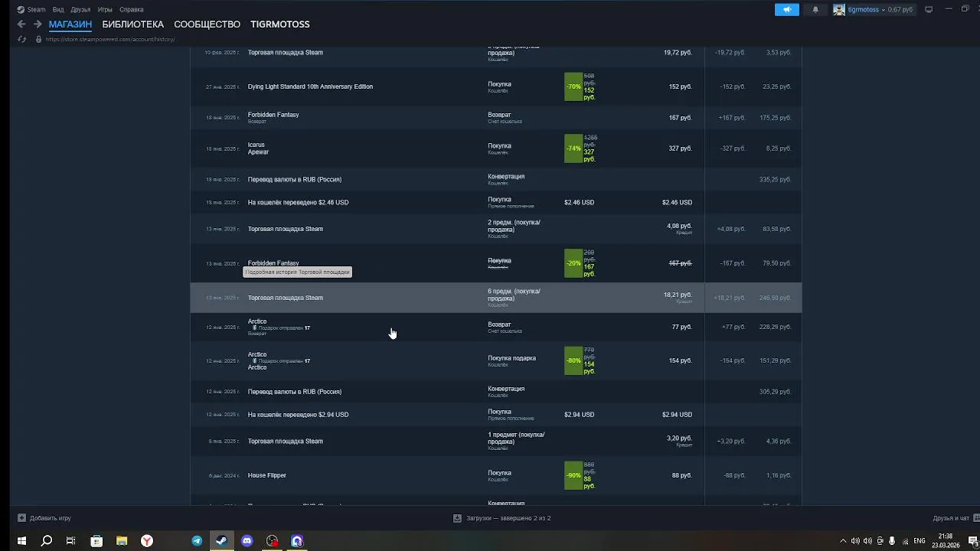Screen dimensions: 980x551
Task: Click the 327 руб. total for Icarus
Action: [680, 148]
